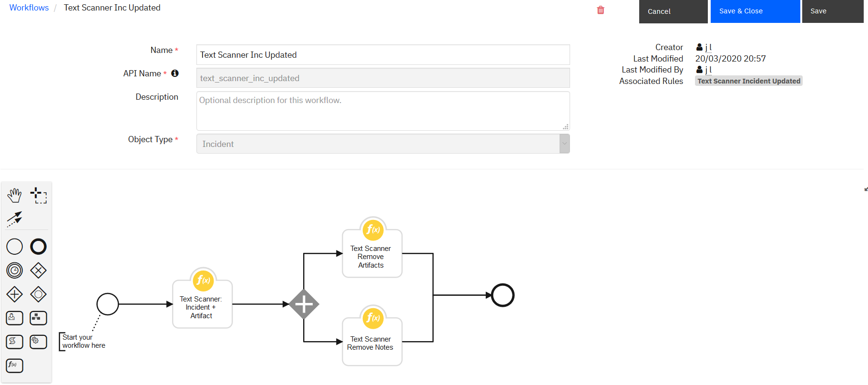The image size is (868, 385).
Task: Select the start event on canvas
Action: tap(108, 304)
